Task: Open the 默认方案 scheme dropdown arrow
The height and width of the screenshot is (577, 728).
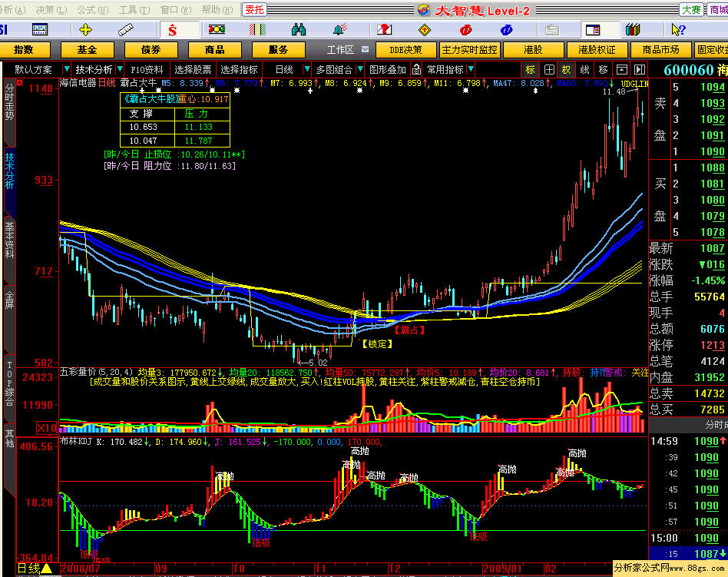Action: click(x=66, y=70)
